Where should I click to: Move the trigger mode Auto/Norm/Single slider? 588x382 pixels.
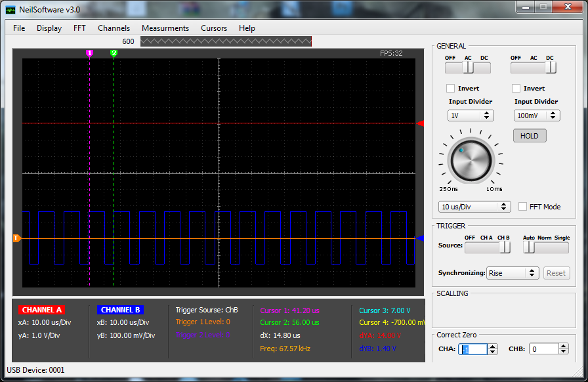[x=546, y=247]
